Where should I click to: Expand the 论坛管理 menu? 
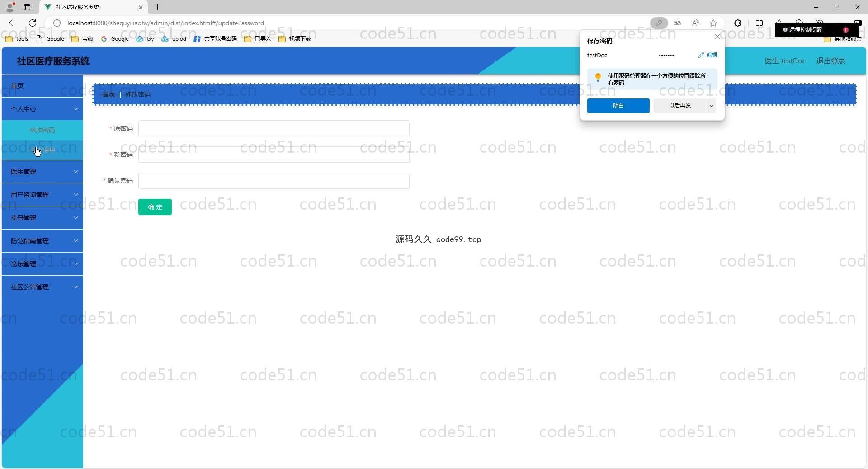[42, 264]
